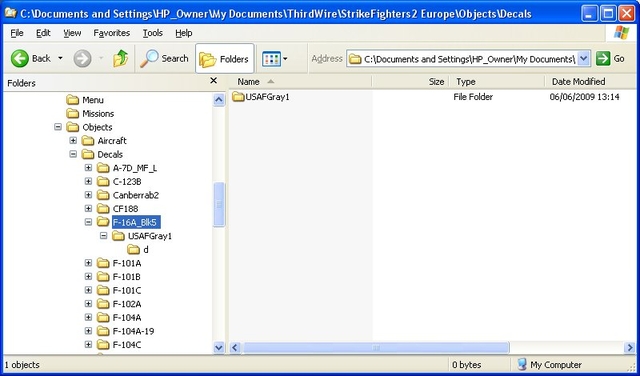Click the green Back arrow icon
The image size is (640, 376).
pos(20,59)
